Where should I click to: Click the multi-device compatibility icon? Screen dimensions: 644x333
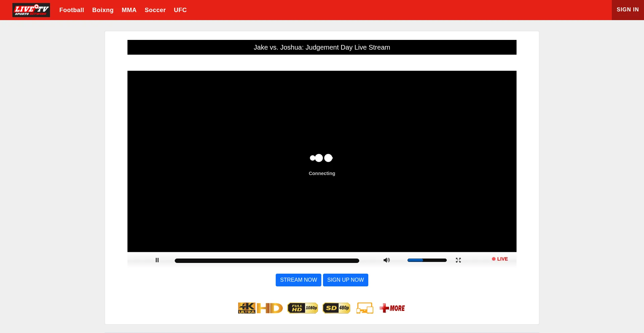tap(365, 308)
